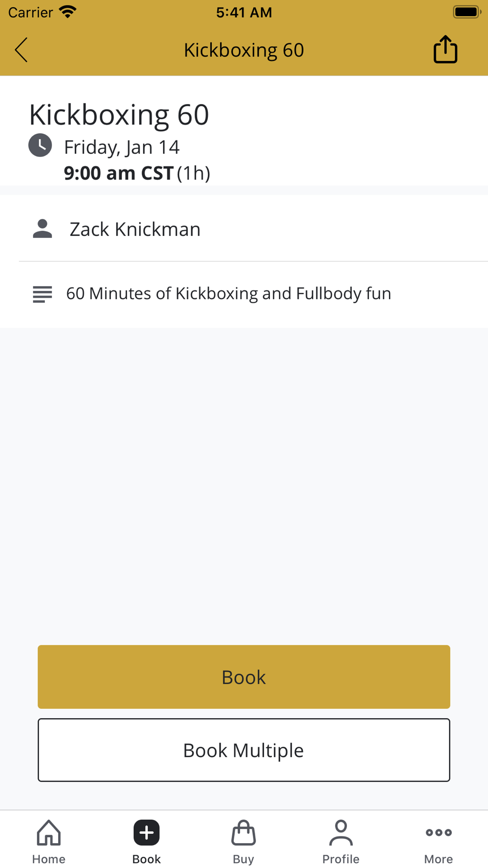The image size is (488, 868).
Task: Tap the clock icon beside date
Action: (40, 145)
